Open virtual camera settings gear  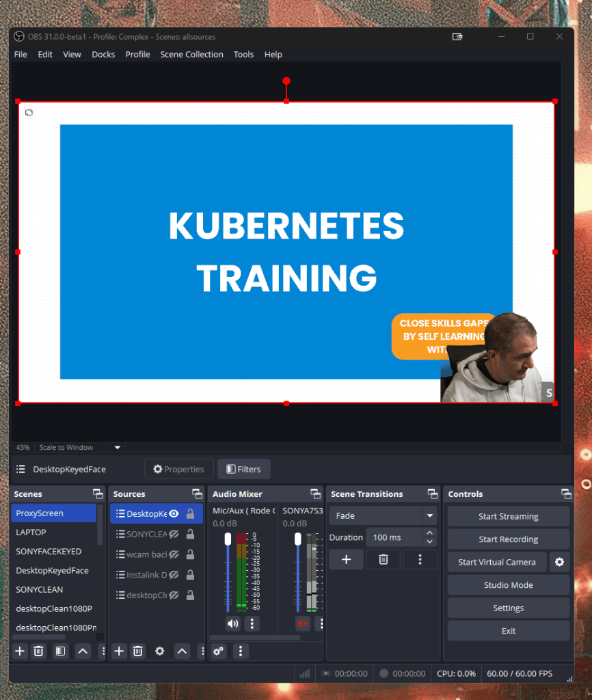click(x=559, y=562)
